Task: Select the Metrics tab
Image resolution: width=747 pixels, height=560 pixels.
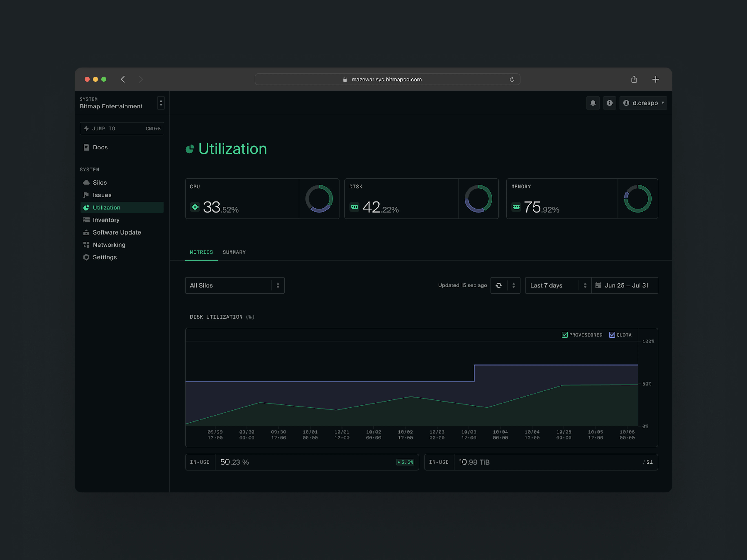Action: [x=201, y=252]
